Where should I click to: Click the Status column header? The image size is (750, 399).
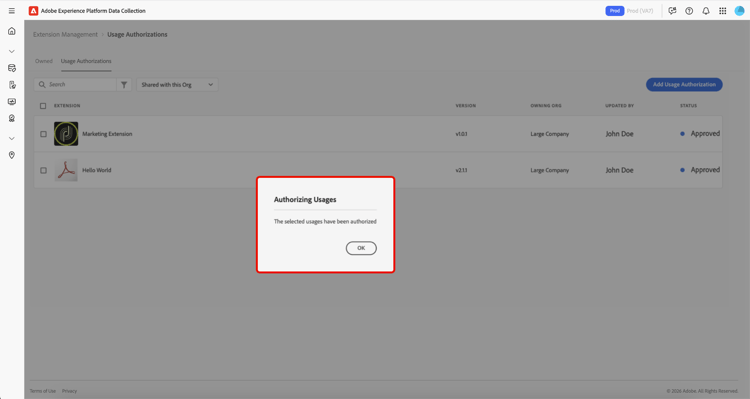point(688,106)
